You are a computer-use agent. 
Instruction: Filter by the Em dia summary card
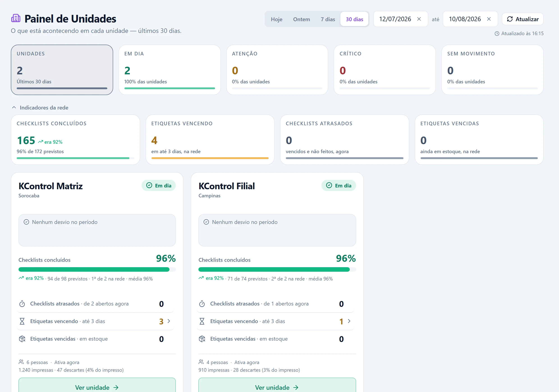click(x=170, y=70)
